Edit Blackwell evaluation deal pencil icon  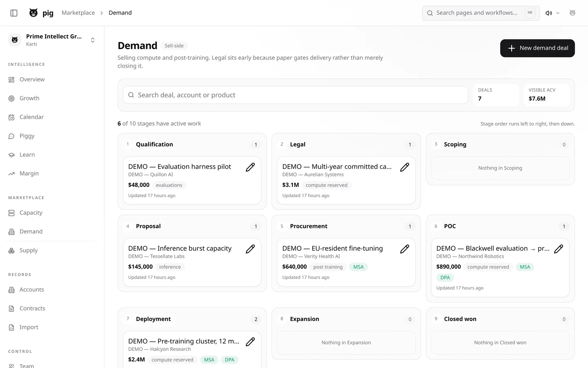[559, 249]
